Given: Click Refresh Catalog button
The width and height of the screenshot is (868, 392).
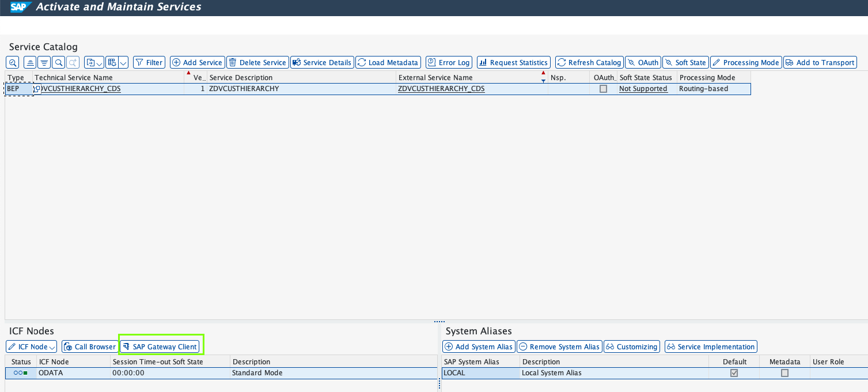Looking at the screenshot, I should coord(589,62).
